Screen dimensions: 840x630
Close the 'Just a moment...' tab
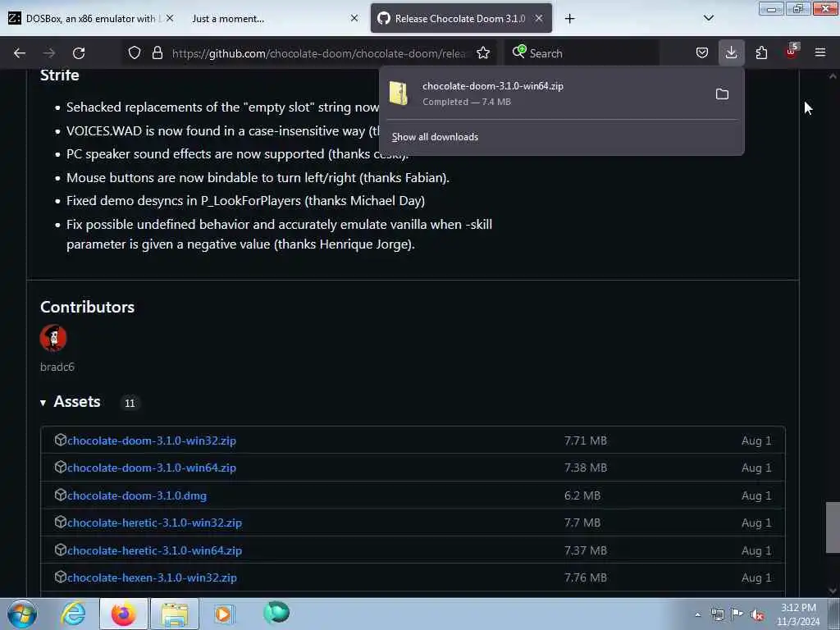354,18
